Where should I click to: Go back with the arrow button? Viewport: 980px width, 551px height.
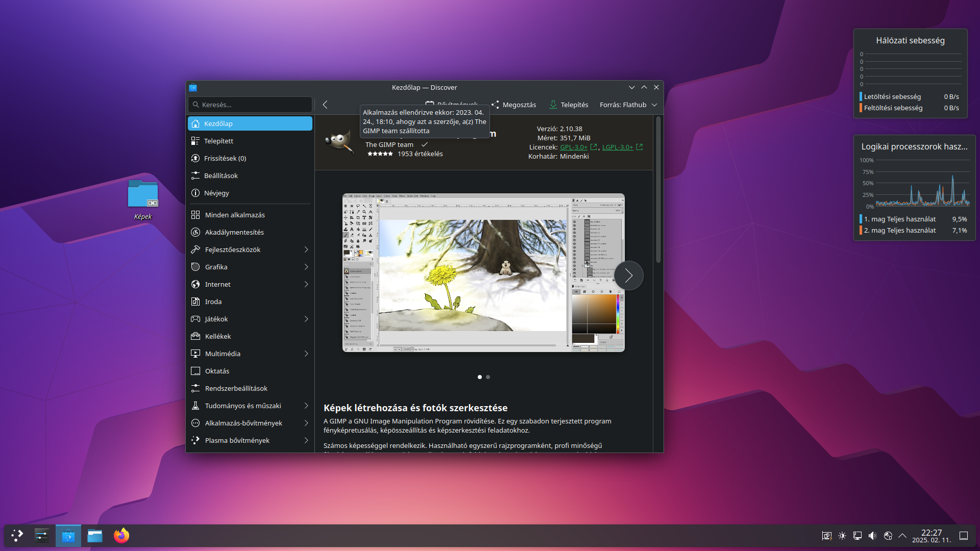(x=325, y=105)
